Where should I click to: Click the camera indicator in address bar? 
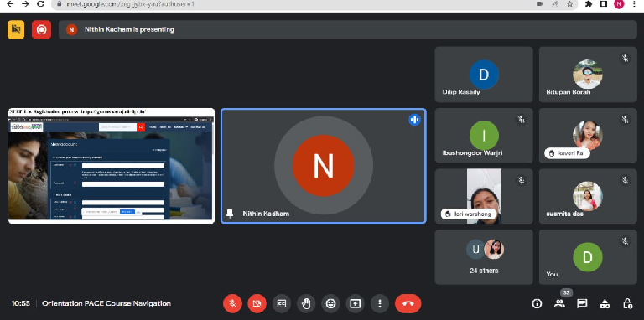(x=540, y=3)
